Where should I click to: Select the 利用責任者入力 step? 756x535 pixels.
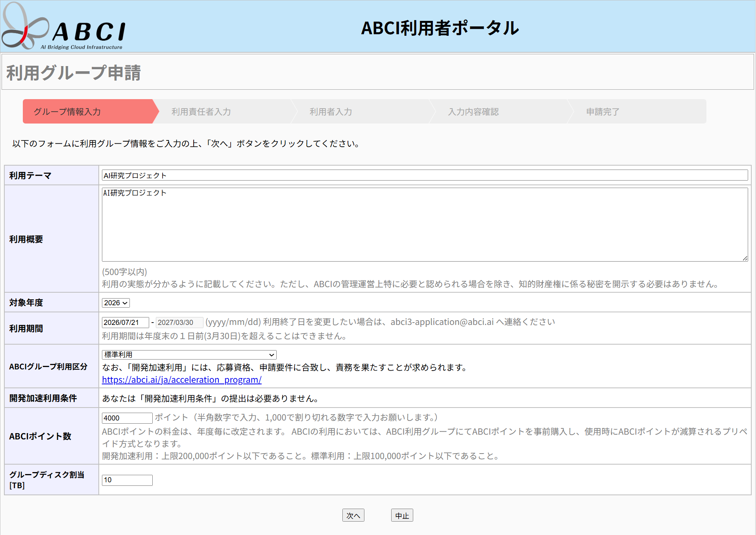pos(224,112)
